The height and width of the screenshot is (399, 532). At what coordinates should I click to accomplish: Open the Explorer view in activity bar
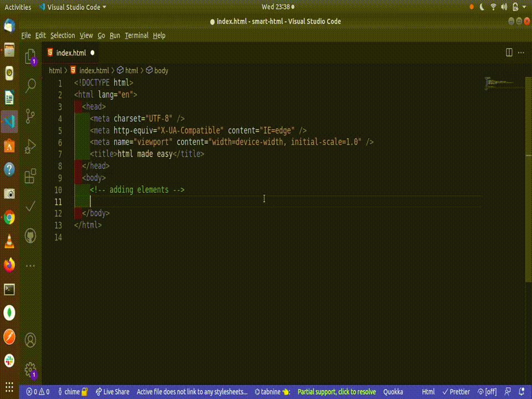30,56
